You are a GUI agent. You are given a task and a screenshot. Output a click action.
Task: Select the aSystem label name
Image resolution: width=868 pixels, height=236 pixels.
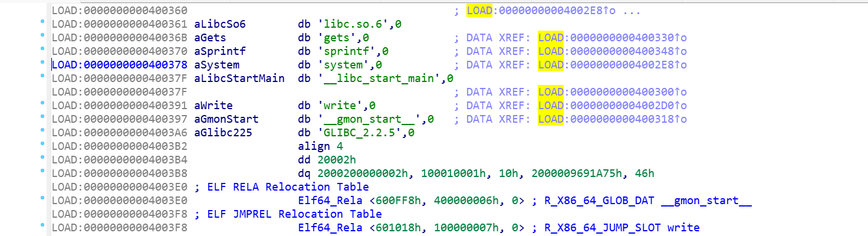(216, 65)
